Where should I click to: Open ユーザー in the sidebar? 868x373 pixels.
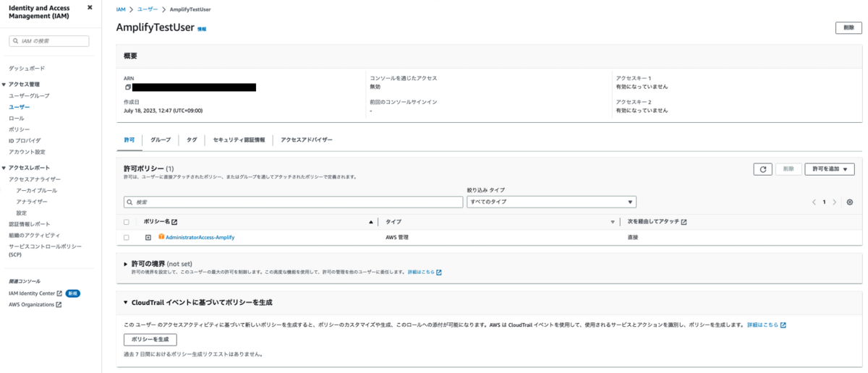tap(20, 106)
